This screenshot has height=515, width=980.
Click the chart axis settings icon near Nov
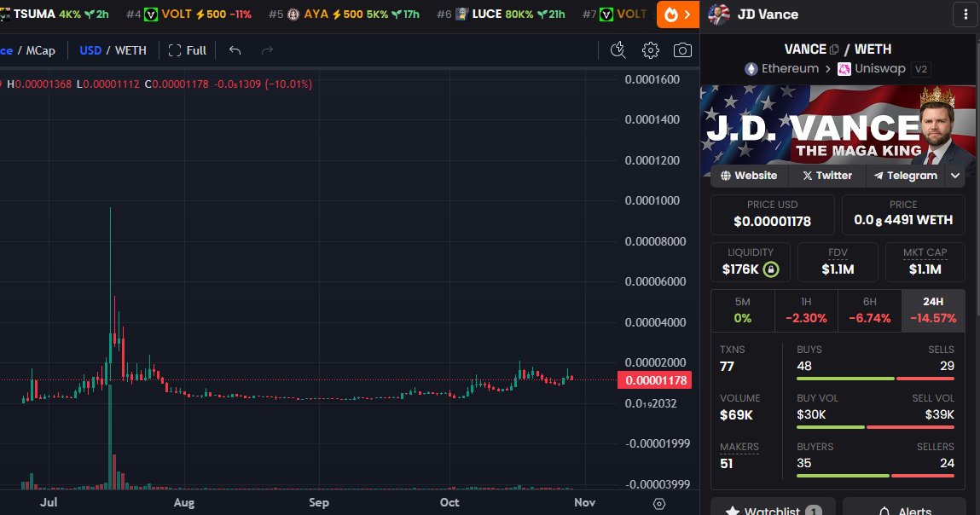[658, 504]
